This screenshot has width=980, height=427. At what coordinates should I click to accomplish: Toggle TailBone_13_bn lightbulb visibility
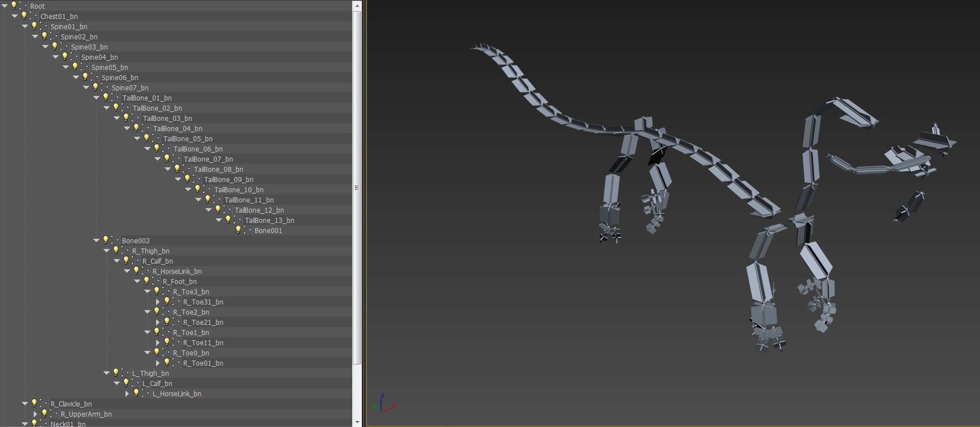pos(228,220)
